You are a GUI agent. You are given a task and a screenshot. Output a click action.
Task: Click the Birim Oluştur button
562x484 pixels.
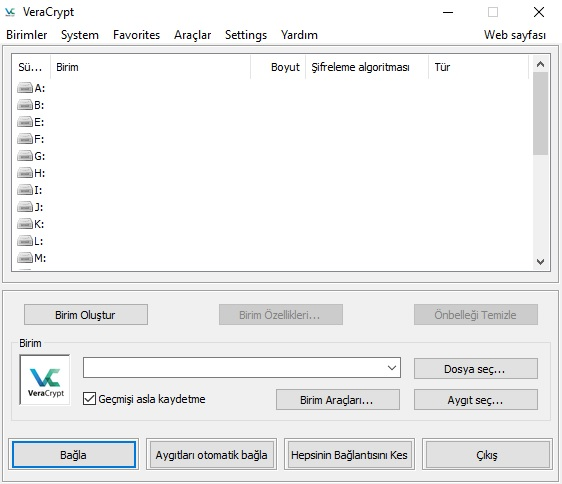tap(86, 315)
